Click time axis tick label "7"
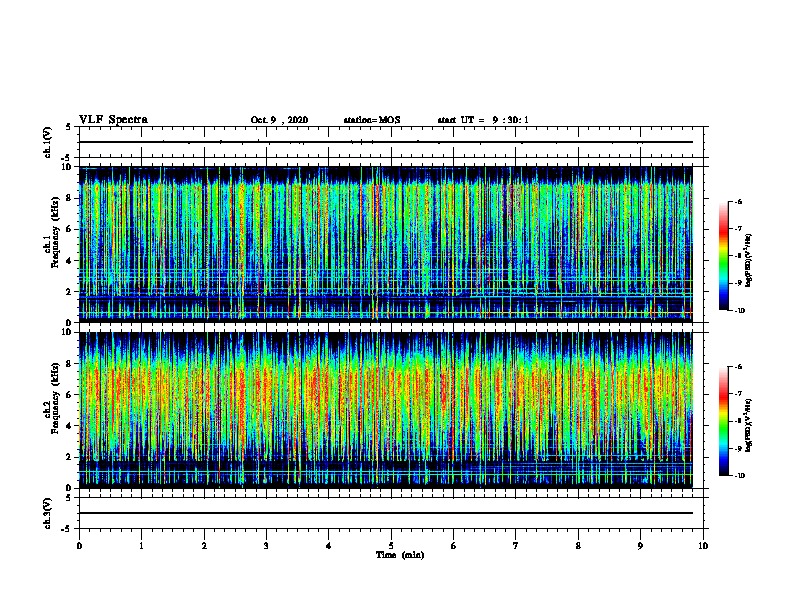Screen dimensions: 792x612 pos(516,546)
